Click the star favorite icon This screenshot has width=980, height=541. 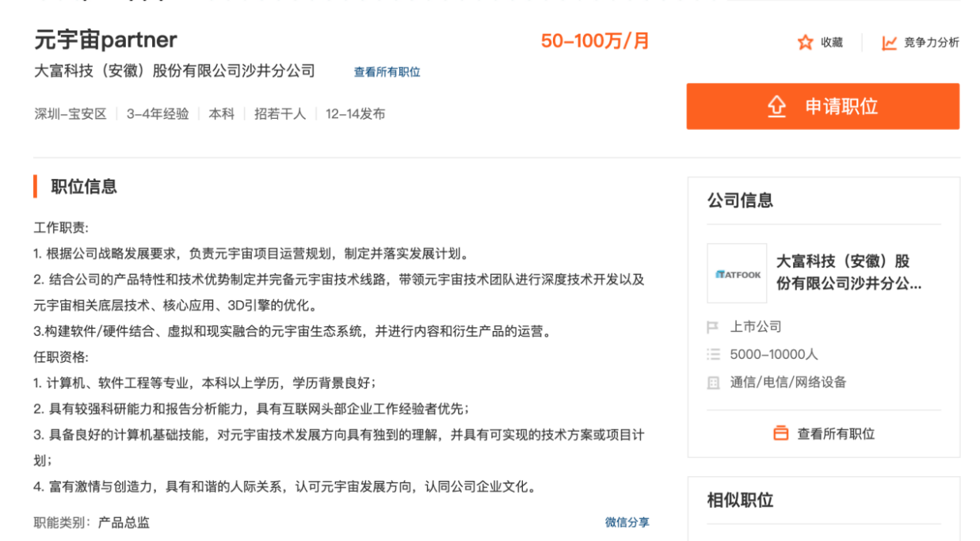(x=805, y=43)
